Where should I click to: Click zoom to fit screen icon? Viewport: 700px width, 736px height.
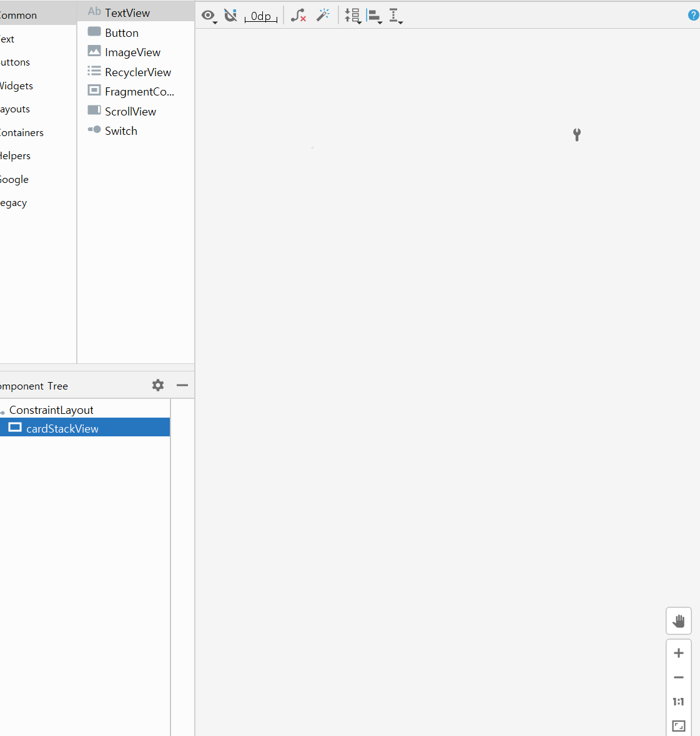(678, 725)
